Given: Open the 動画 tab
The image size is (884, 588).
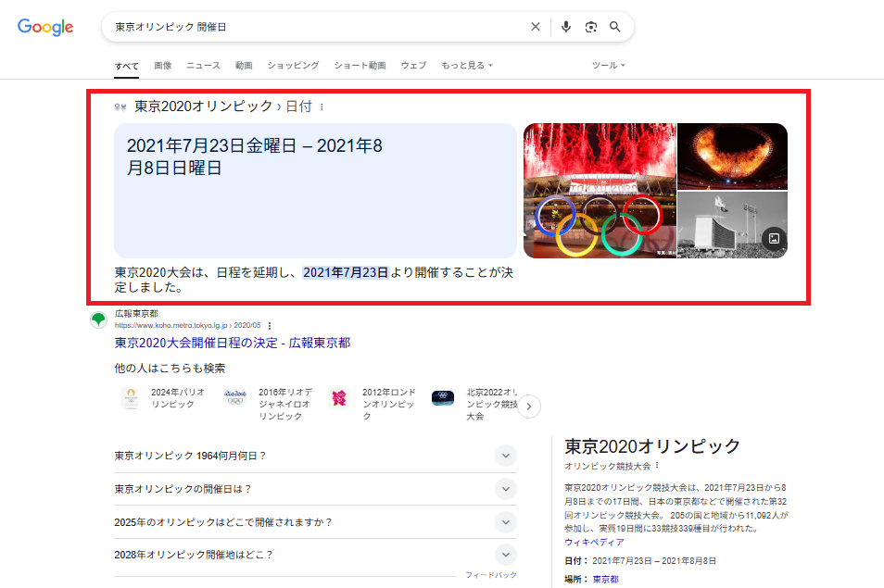Looking at the screenshot, I should coord(244,66).
